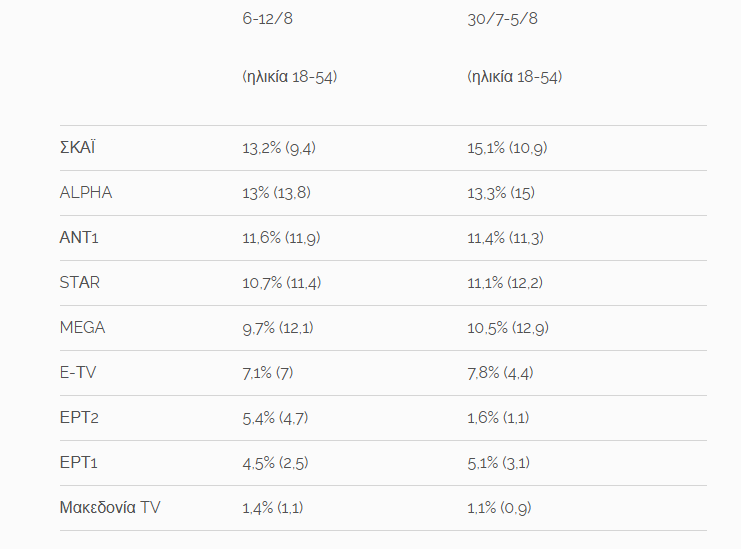
Task: Click the ANT1 channel name
Action: [x=80, y=238]
